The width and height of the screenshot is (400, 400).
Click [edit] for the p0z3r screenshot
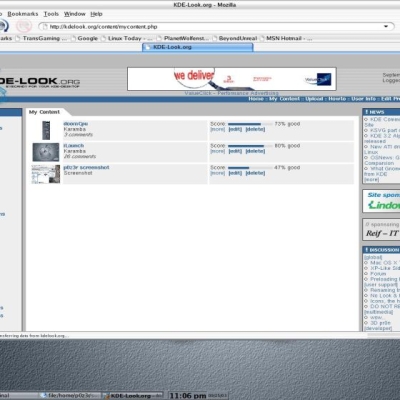tap(235, 173)
